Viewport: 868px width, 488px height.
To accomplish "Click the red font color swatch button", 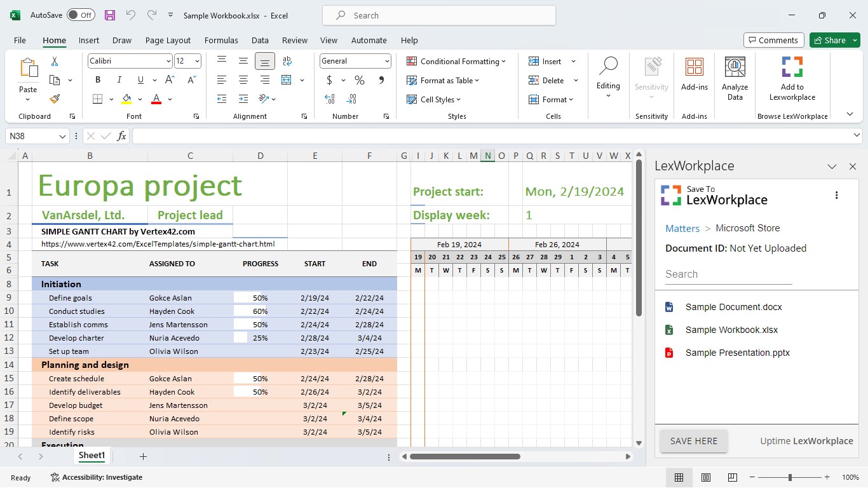I will tap(156, 99).
